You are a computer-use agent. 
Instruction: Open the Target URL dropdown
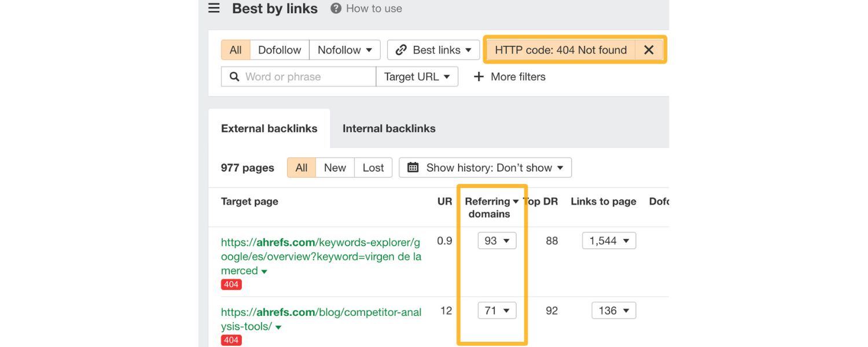[417, 76]
